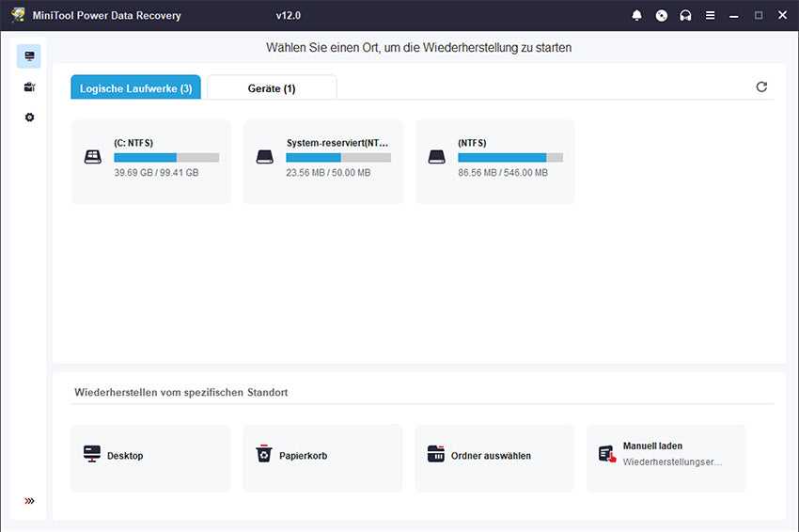
Task: Switch to the Geräte (1) tab
Action: (x=272, y=88)
